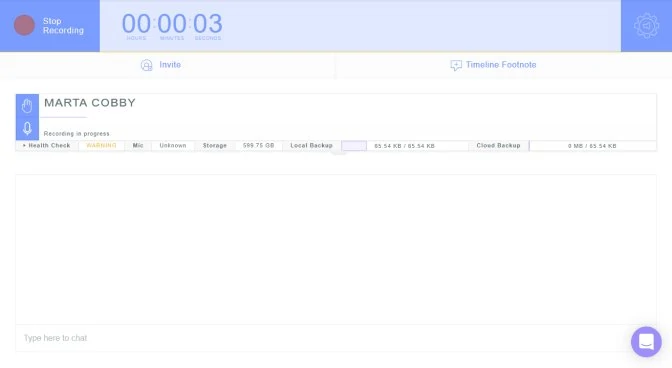Open the support chat bubble widget
Viewport: 672px width, 368px height.
tap(646, 341)
